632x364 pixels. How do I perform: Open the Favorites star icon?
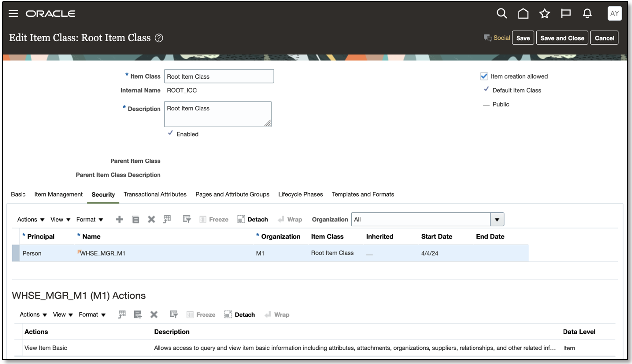[544, 14]
